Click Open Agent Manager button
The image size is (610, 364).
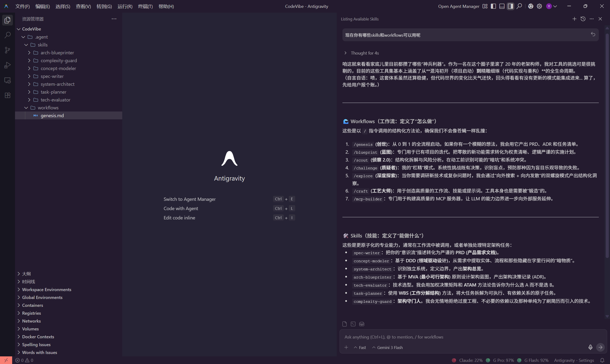(x=458, y=6)
